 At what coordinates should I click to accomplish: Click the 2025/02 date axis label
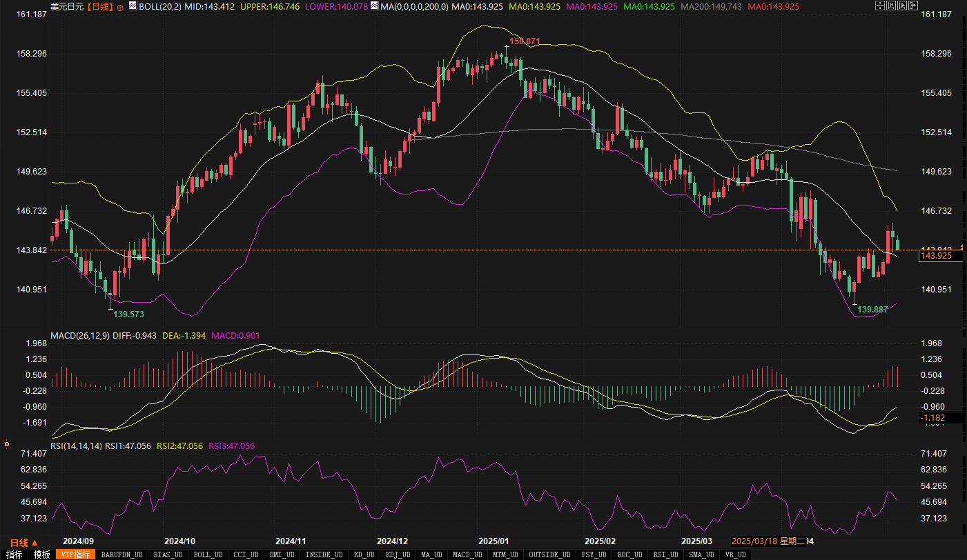click(600, 541)
